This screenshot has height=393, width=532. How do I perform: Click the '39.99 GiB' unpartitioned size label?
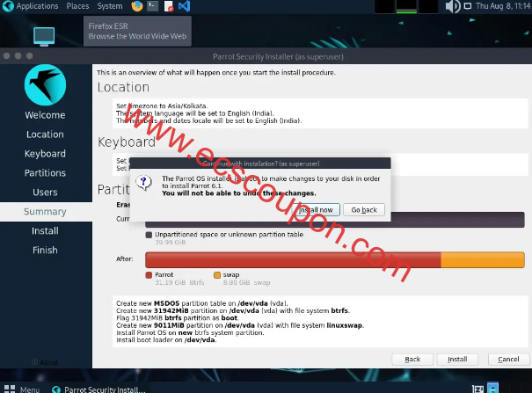point(171,243)
